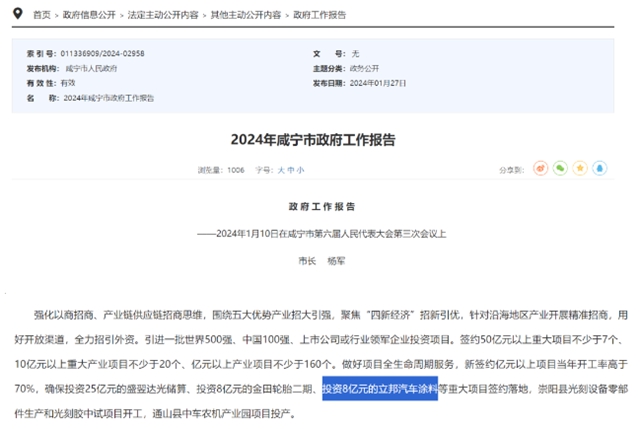Share via the green WeChat icon

point(560,168)
